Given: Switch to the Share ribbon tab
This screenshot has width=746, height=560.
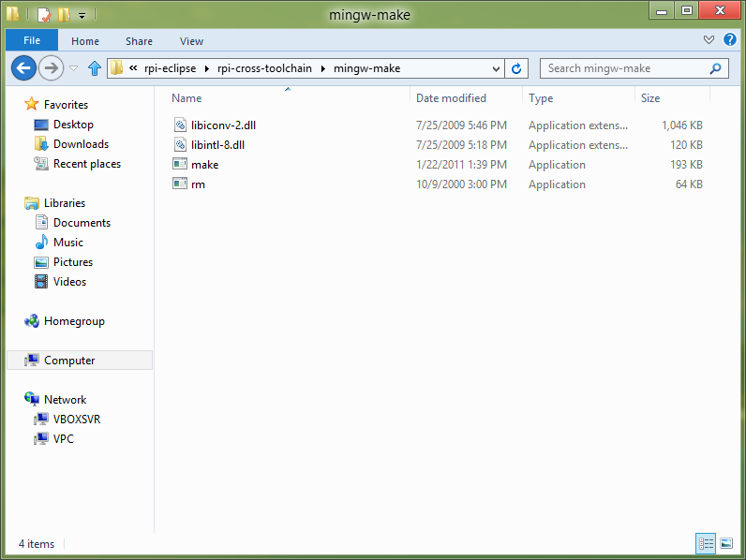Looking at the screenshot, I should [139, 41].
